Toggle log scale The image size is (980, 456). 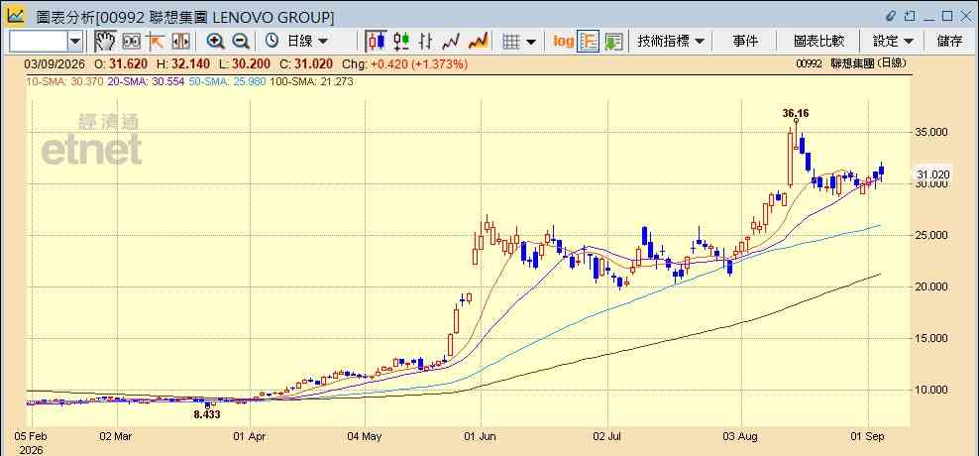[564, 42]
